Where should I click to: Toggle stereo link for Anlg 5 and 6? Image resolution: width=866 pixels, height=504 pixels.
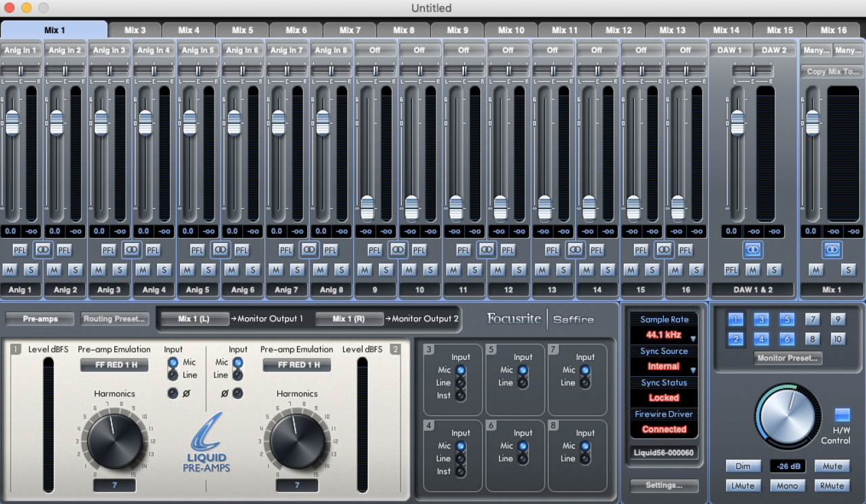coord(220,250)
